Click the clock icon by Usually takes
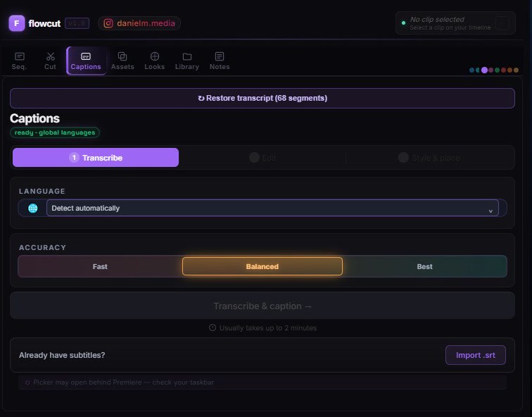 (213, 328)
